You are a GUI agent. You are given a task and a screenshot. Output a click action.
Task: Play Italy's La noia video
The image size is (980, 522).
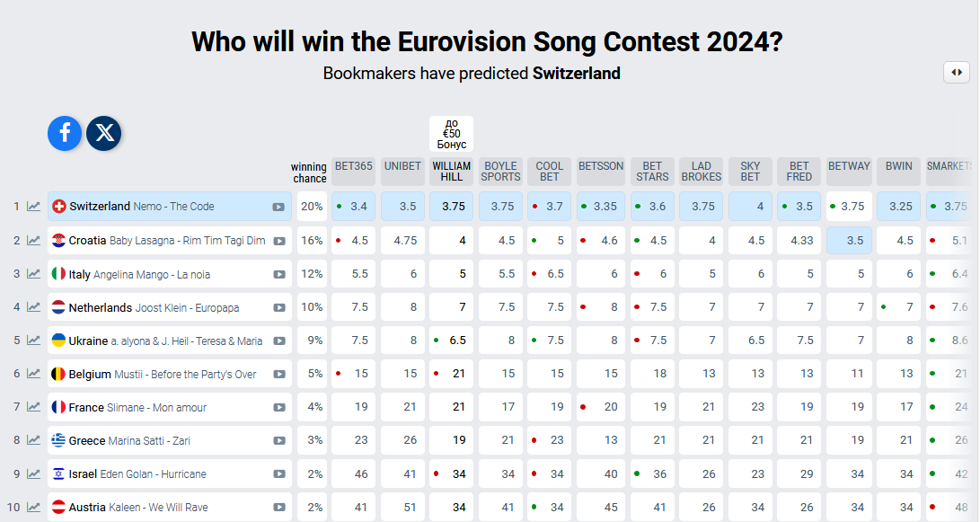(x=279, y=274)
